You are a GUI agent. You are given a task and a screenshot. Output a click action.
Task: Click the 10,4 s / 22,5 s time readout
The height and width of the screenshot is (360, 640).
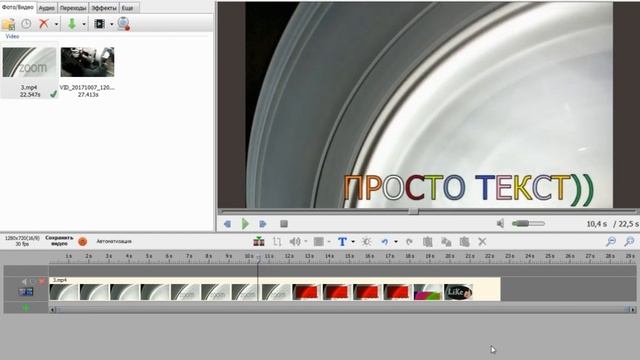612,224
